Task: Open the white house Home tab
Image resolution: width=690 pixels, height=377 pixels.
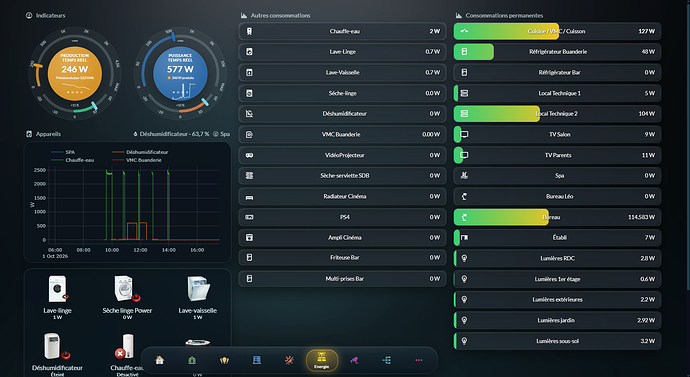Action: coord(160,360)
